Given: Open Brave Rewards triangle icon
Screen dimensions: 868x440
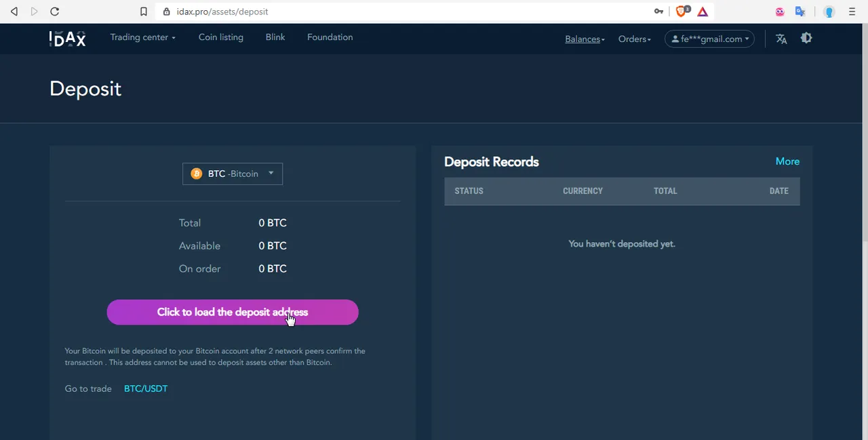Looking at the screenshot, I should click(703, 12).
